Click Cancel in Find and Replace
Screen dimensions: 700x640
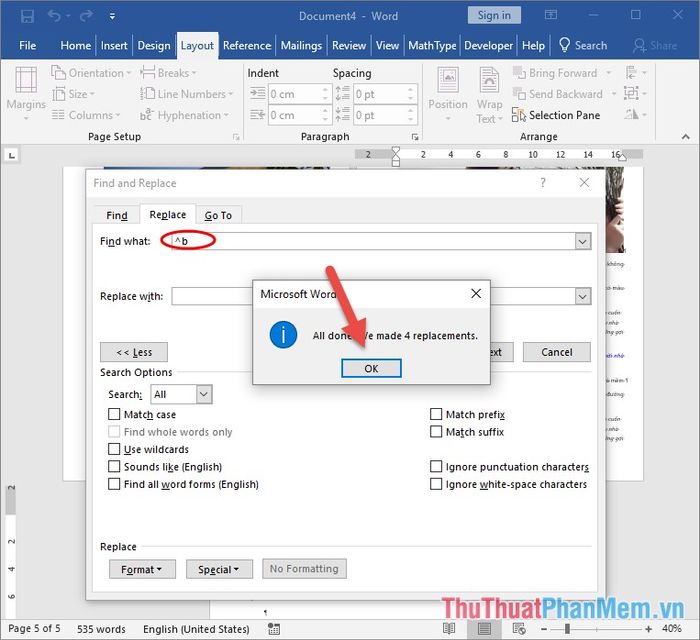click(557, 352)
